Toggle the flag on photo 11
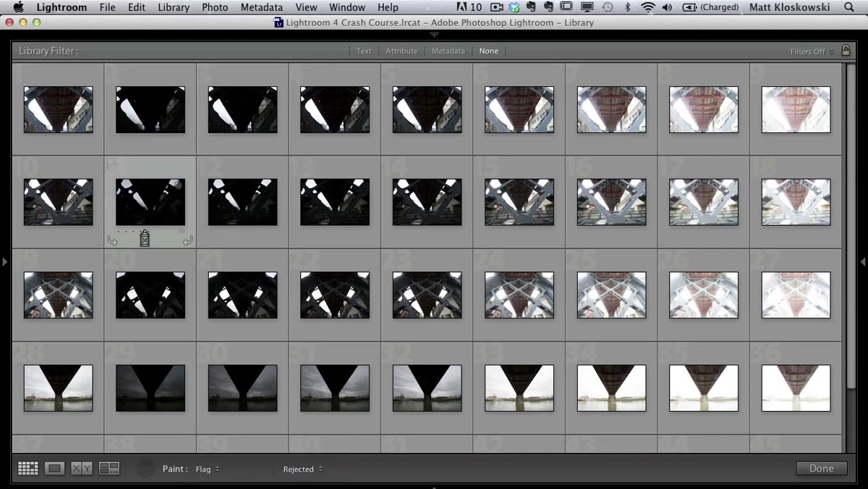Image resolution: width=868 pixels, height=489 pixels. [112, 164]
